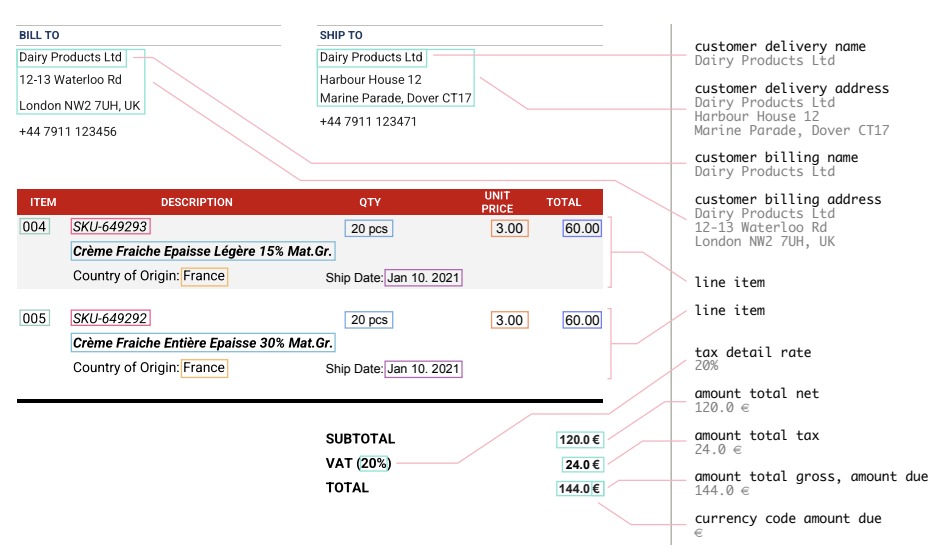
Task: Click currency code amount due label
Action: 788,518
